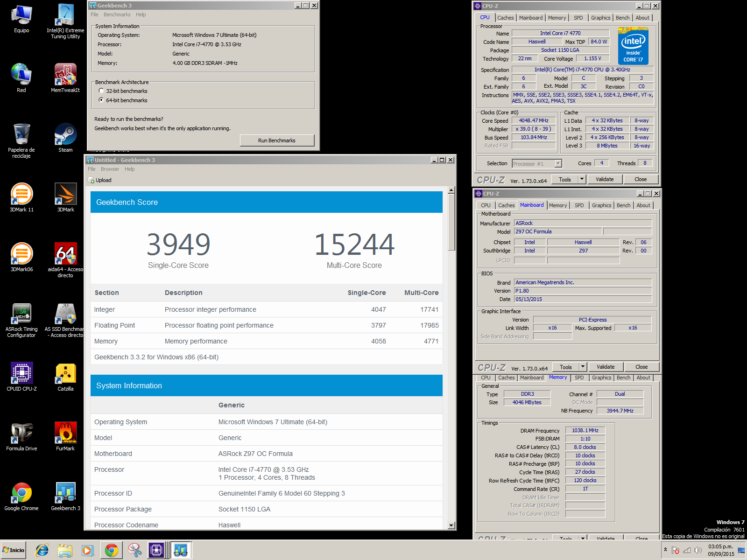This screenshot has width=747, height=560.
Task: Open Graphics tab in Mainboard CPU-Z window
Action: (x=601, y=205)
